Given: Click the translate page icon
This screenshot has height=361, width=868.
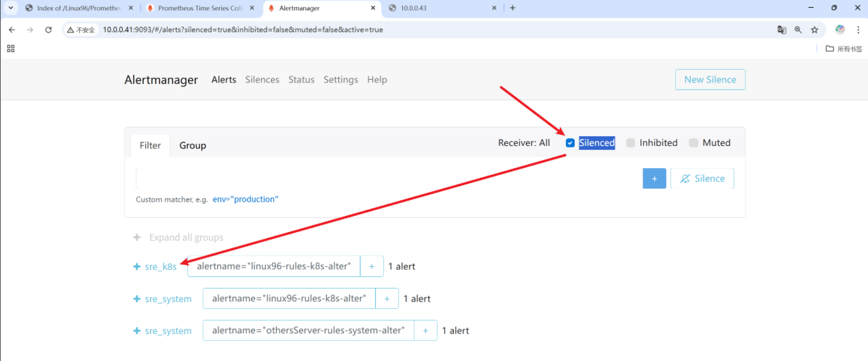Looking at the screenshot, I should tap(782, 30).
